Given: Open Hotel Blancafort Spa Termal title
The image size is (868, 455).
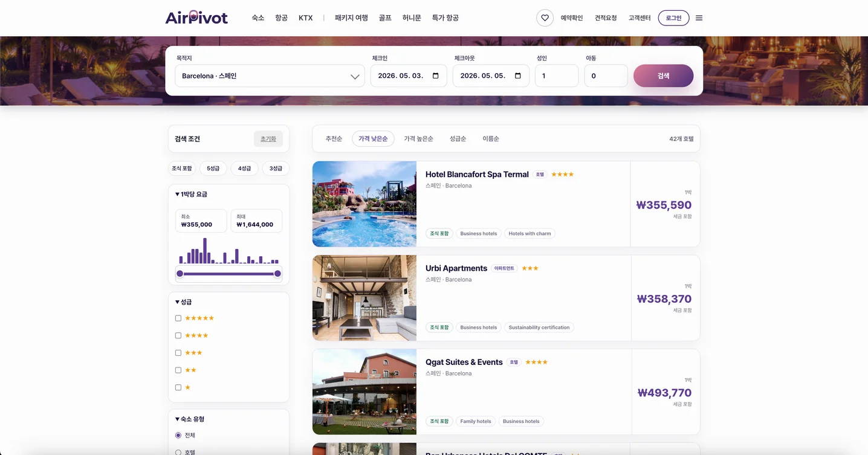Looking at the screenshot, I should [x=477, y=175].
